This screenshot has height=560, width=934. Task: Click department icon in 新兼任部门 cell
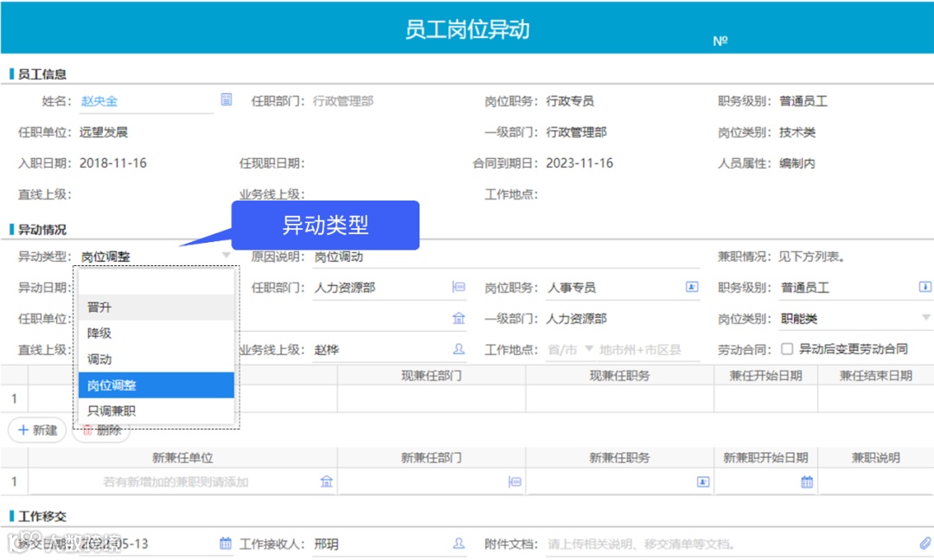(515, 481)
